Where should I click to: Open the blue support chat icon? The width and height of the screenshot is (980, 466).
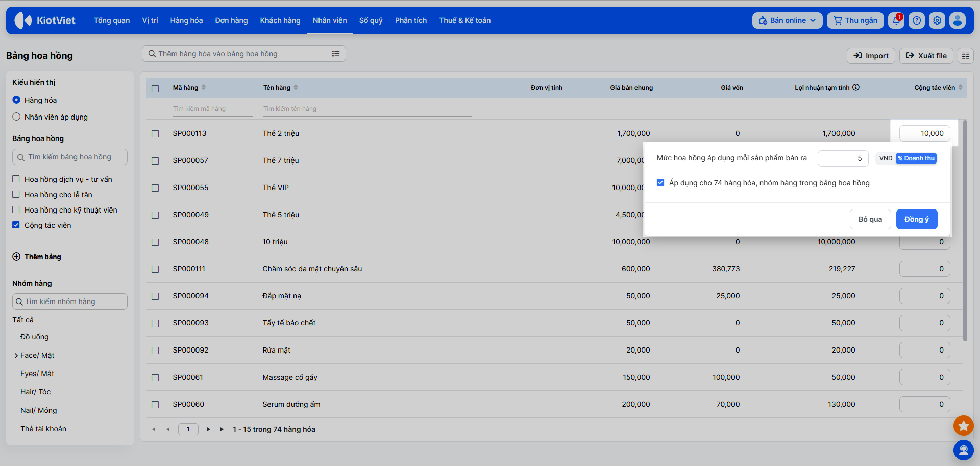tap(963, 450)
